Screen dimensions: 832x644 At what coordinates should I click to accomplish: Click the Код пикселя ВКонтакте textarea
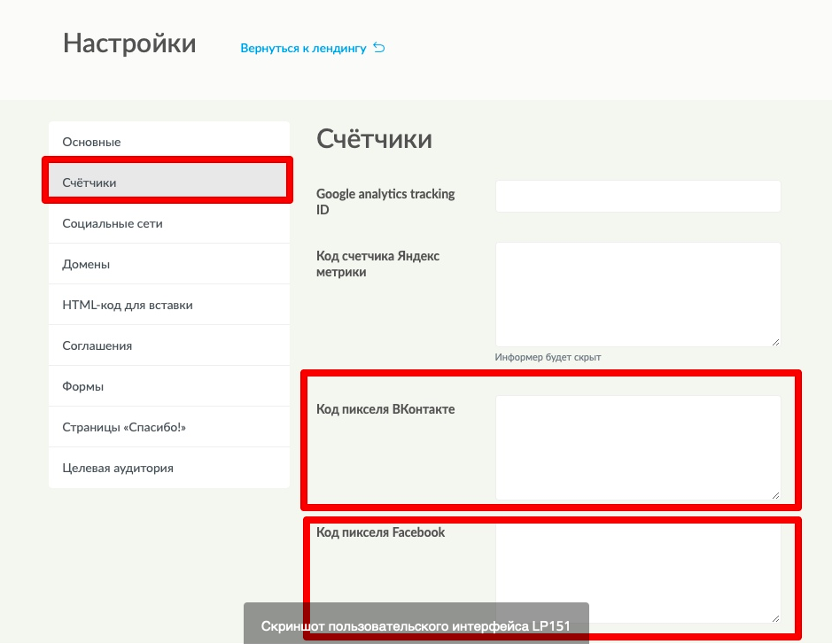(638, 447)
